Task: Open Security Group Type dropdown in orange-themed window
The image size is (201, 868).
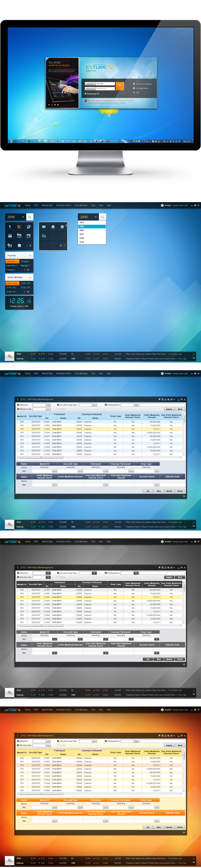Action: 87,741
